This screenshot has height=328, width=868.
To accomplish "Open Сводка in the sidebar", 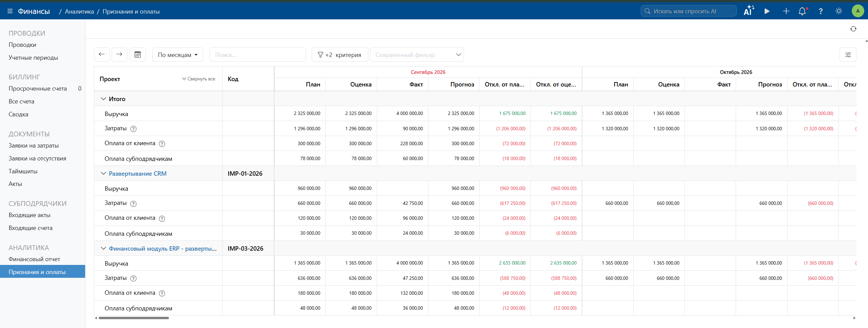I will pos(18,114).
